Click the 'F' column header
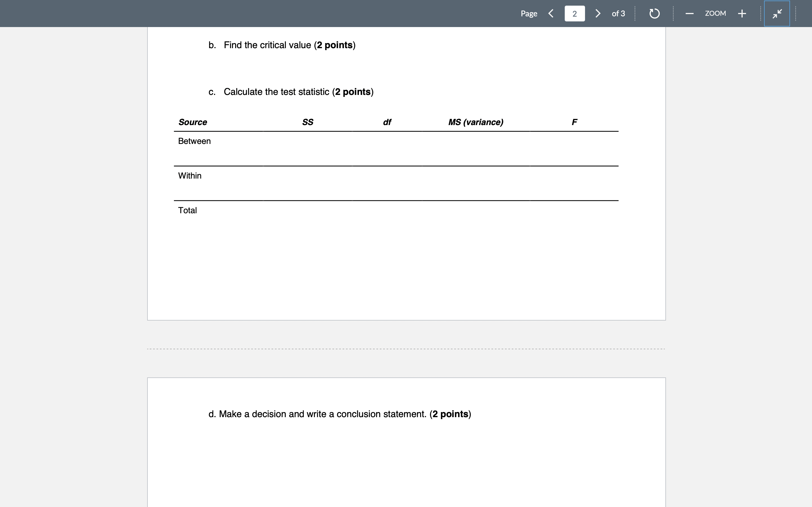The width and height of the screenshot is (812, 507). coord(574,122)
